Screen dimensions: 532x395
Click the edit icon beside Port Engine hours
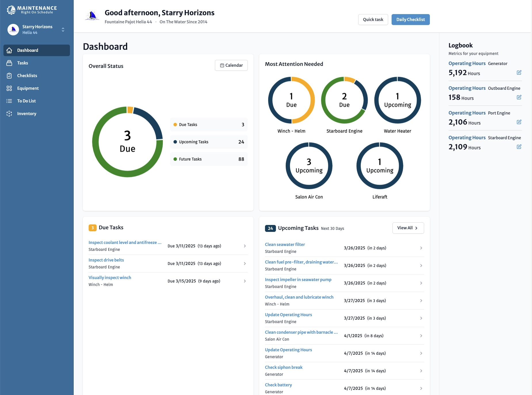pyautogui.click(x=519, y=122)
